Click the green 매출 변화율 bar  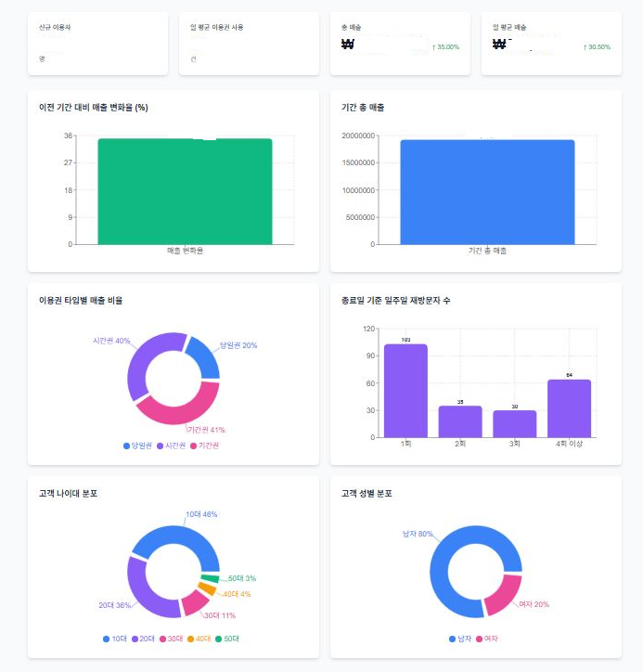(185, 191)
